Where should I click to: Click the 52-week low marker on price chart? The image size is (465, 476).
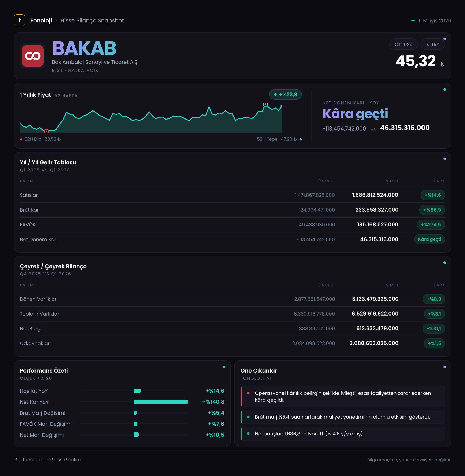(x=46, y=131)
